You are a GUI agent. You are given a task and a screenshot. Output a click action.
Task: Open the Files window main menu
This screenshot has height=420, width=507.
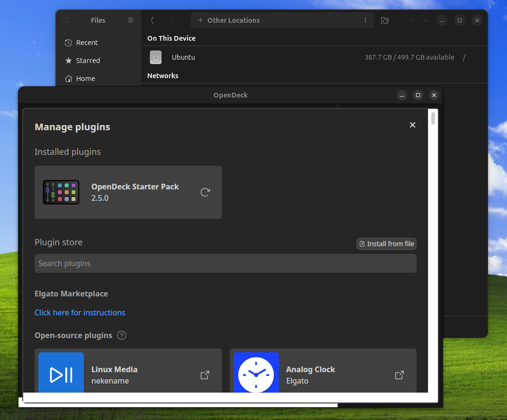(x=131, y=20)
